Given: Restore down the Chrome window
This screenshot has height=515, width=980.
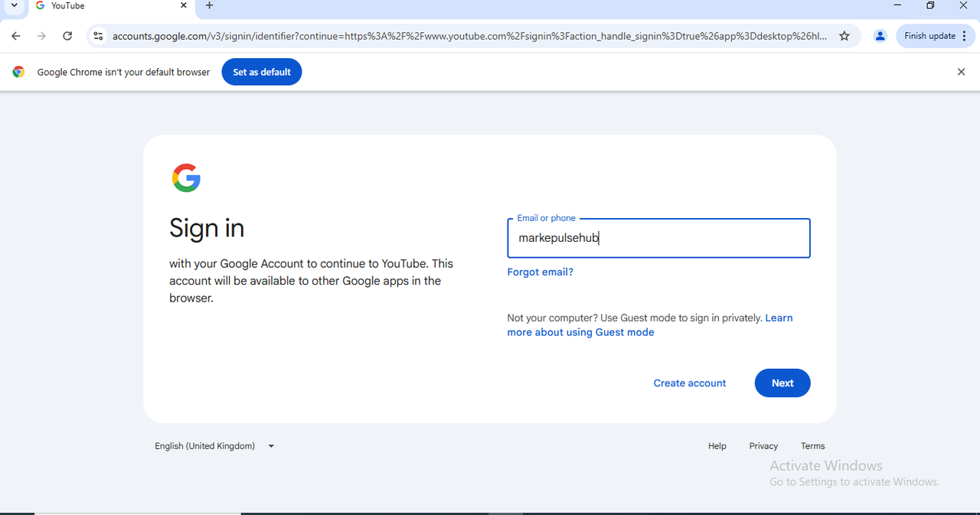Looking at the screenshot, I should (930, 5).
